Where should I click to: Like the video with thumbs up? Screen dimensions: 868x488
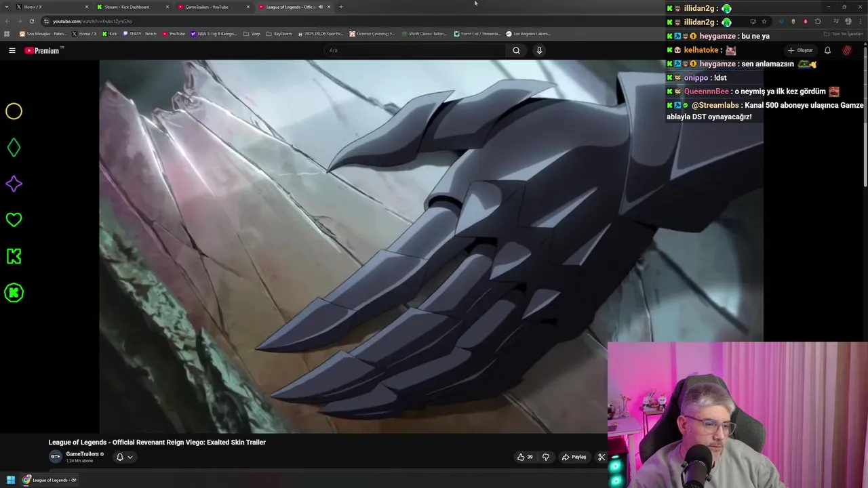coord(525,457)
